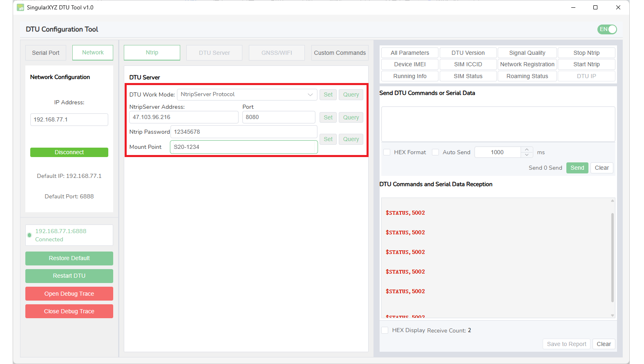Click the Mount Point input field

[x=244, y=147]
